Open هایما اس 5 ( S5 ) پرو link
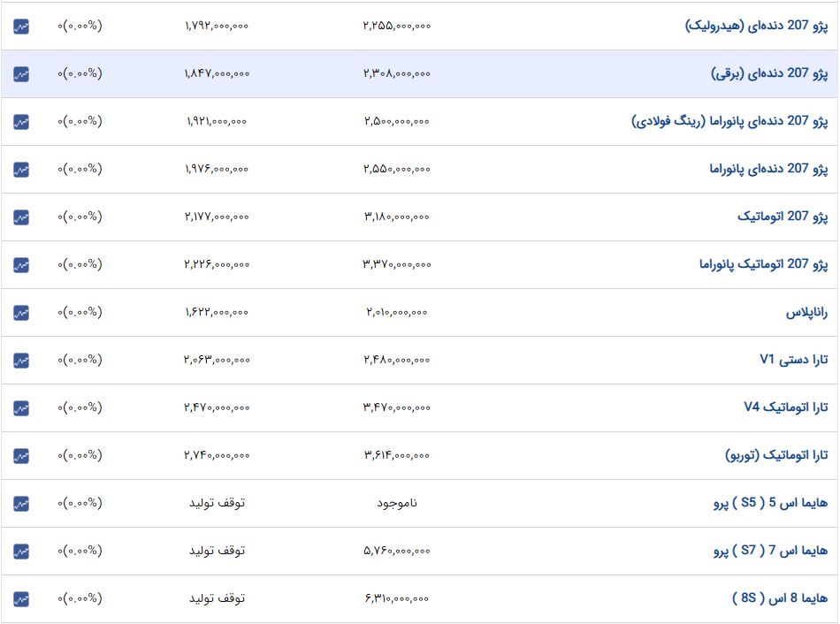Screen dimensions: 840x624 [770, 503]
